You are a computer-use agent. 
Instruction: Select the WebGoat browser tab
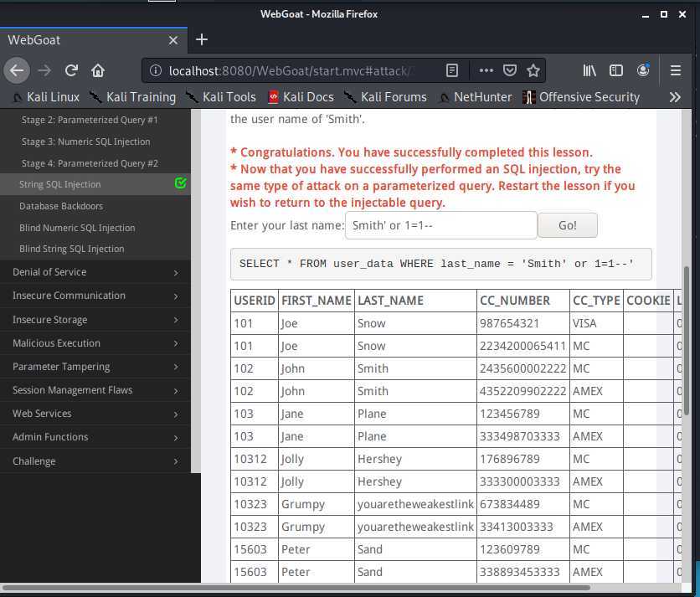click(x=94, y=40)
